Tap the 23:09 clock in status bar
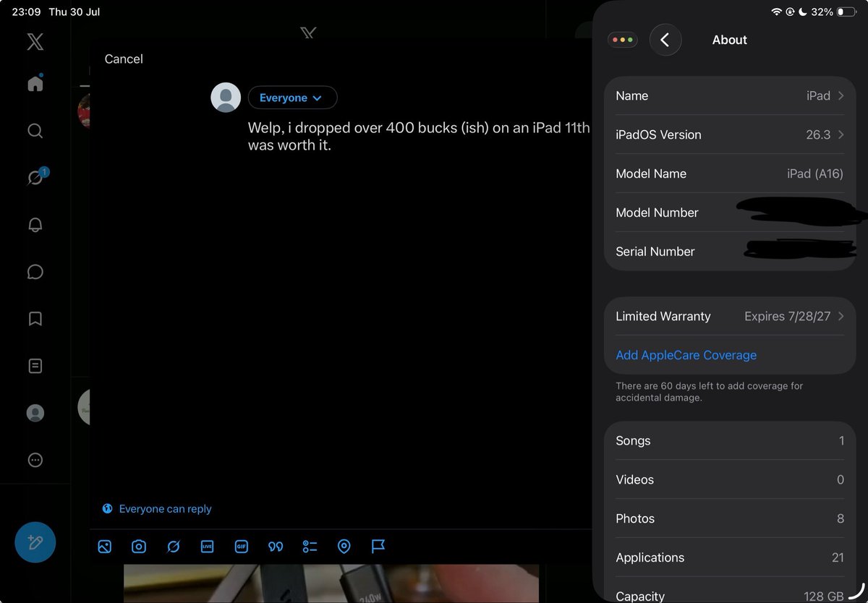Viewport: 868px width, 603px height. tap(27, 12)
